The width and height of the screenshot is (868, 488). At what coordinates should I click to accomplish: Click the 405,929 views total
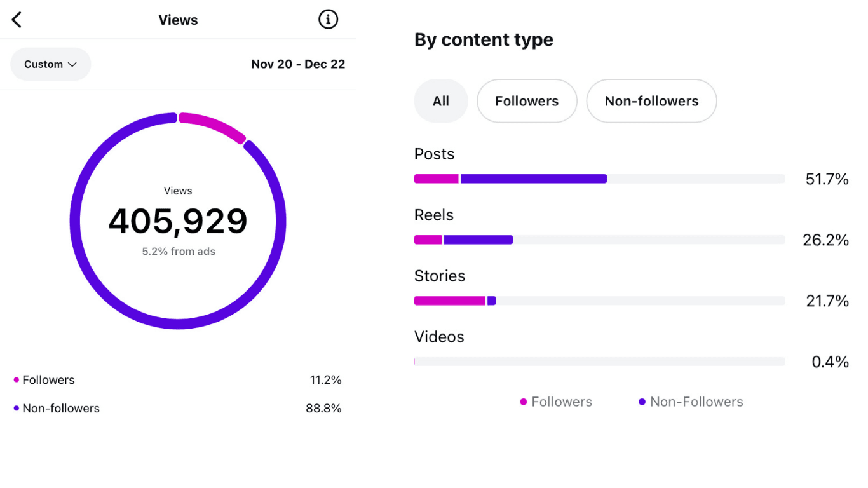(x=178, y=221)
